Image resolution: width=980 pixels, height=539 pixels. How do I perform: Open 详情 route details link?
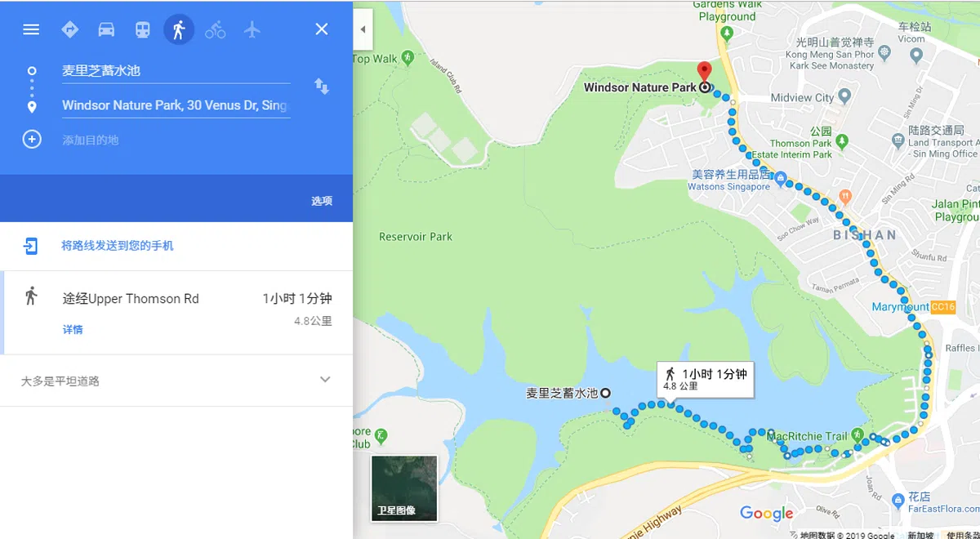point(73,330)
